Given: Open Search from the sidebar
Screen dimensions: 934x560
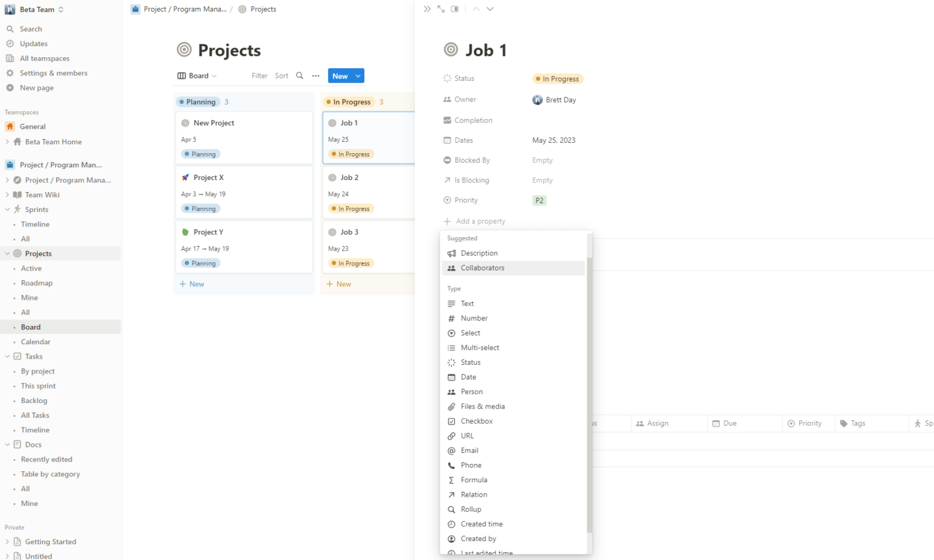Looking at the screenshot, I should (30, 29).
